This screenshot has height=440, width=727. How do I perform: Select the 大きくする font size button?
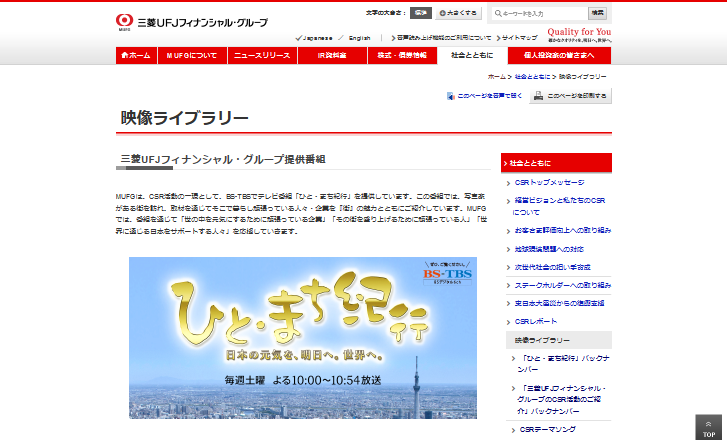tap(458, 13)
